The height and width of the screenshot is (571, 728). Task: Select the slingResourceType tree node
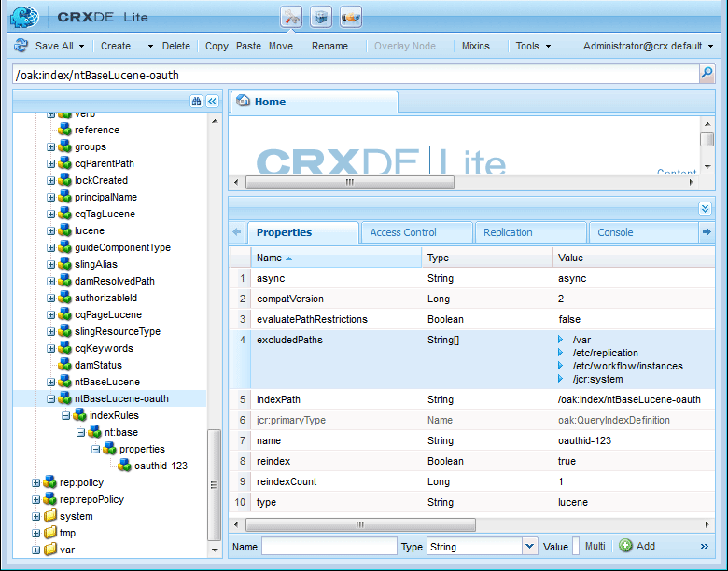pyautogui.click(x=118, y=331)
